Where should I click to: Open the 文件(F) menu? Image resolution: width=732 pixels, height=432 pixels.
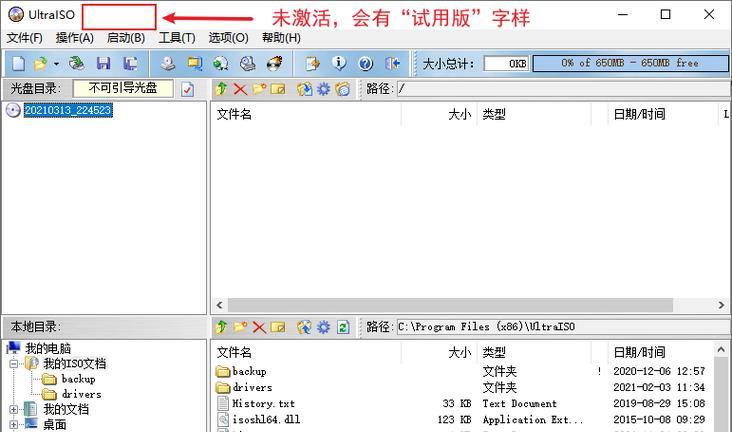point(24,38)
